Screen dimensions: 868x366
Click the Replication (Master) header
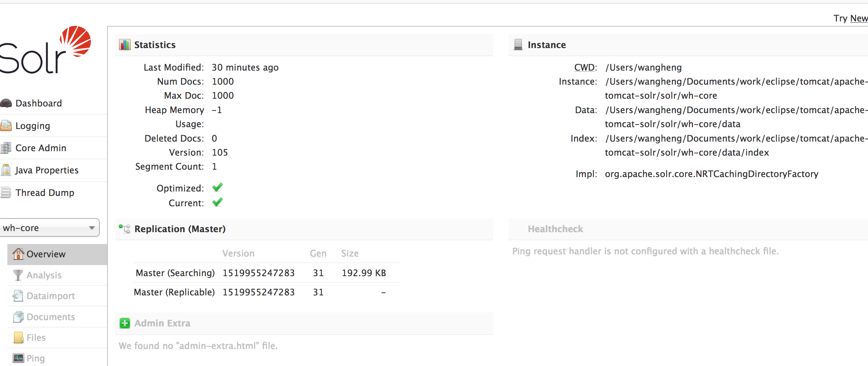tap(304, 229)
